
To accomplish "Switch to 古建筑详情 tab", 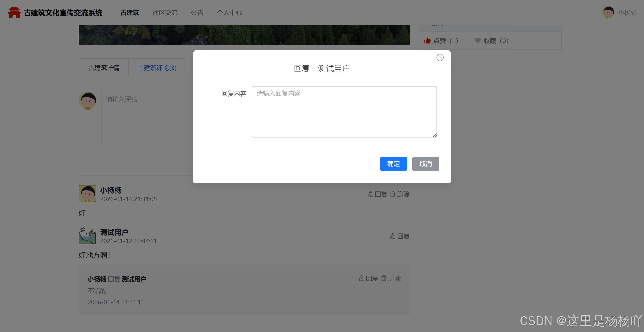I will pyautogui.click(x=104, y=68).
